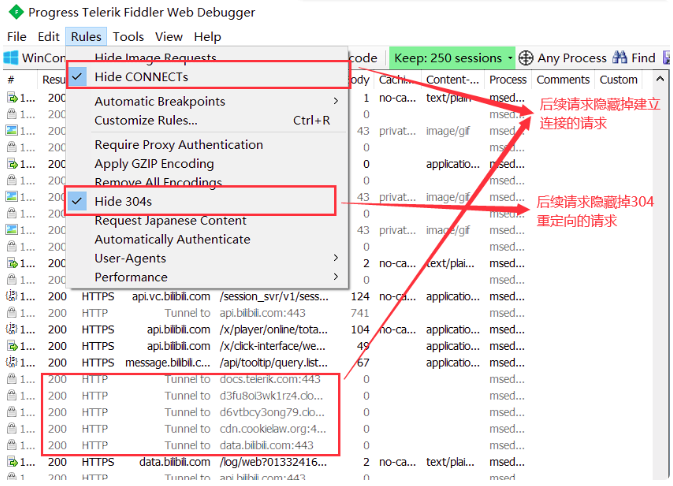Click the Fiddler green diamond logo icon
The image size is (673, 486).
pyautogui.click(x=16, y=12)
